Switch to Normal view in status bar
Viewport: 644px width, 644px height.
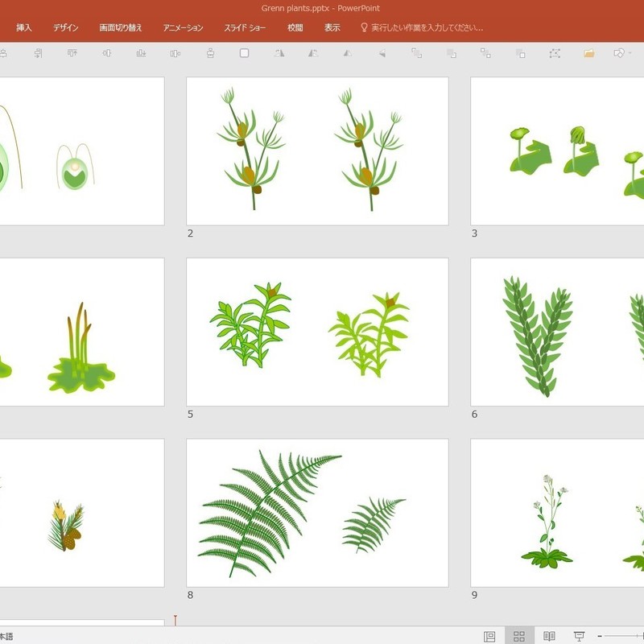[489, 636]
